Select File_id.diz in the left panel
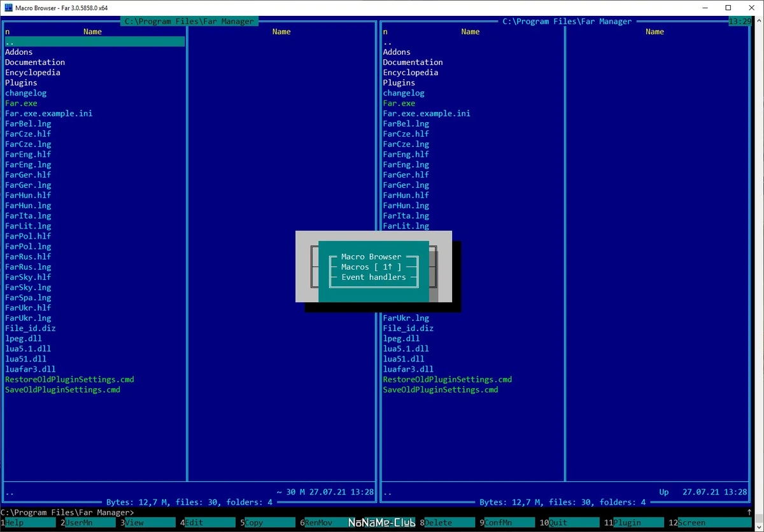The width and height of the screenshot is (764, 532). coord(31,328)
